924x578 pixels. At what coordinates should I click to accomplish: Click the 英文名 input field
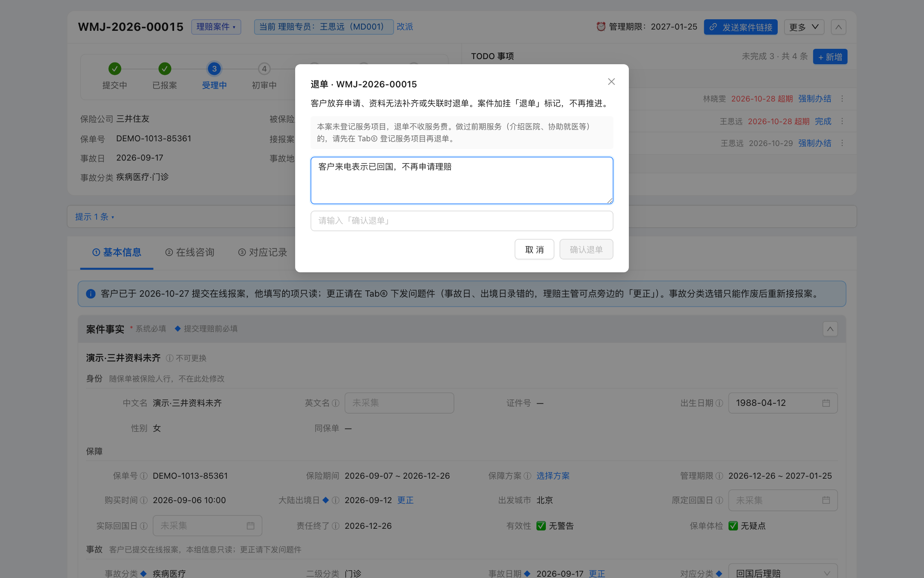(399, 403)
